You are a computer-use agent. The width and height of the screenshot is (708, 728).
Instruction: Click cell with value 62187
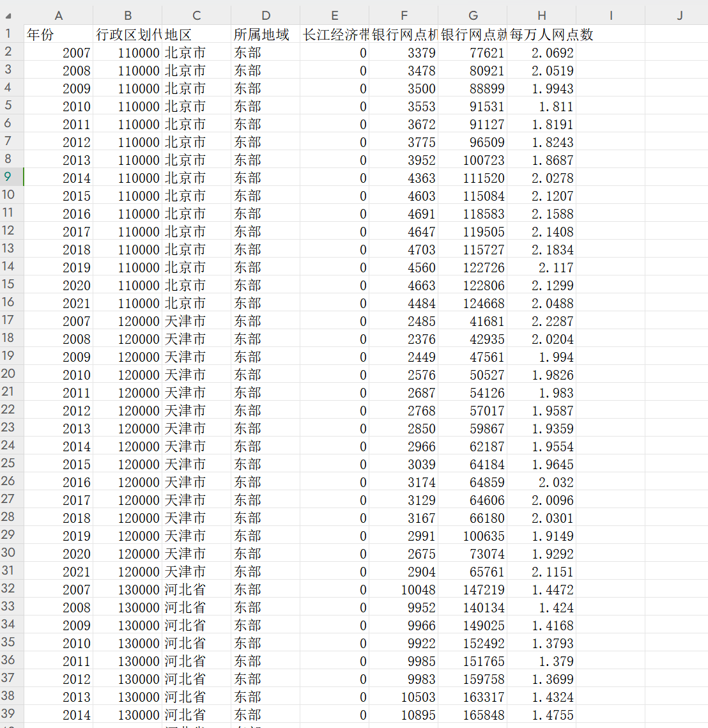coord(473,446)
